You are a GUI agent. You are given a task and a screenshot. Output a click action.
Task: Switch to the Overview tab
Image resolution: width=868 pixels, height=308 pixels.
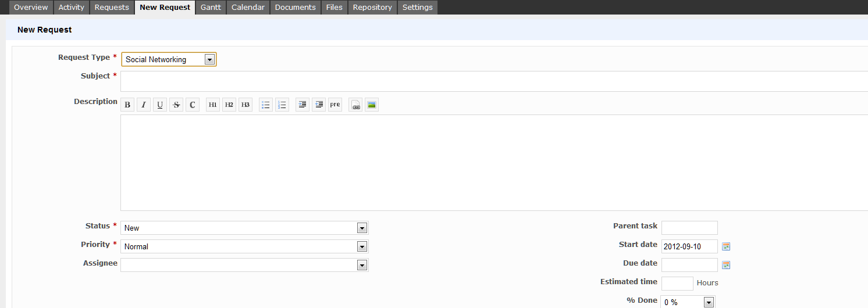31,8
